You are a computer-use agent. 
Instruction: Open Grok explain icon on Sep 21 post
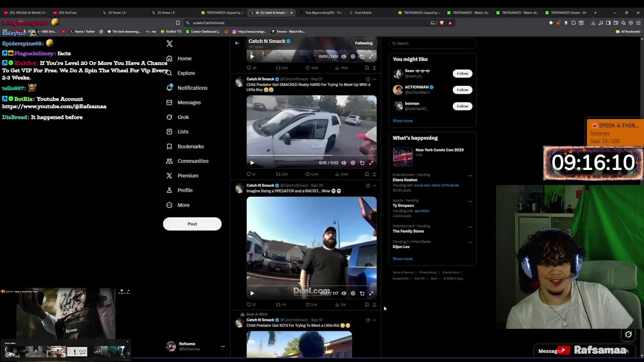pyautogui.click(x=368, y=79)
